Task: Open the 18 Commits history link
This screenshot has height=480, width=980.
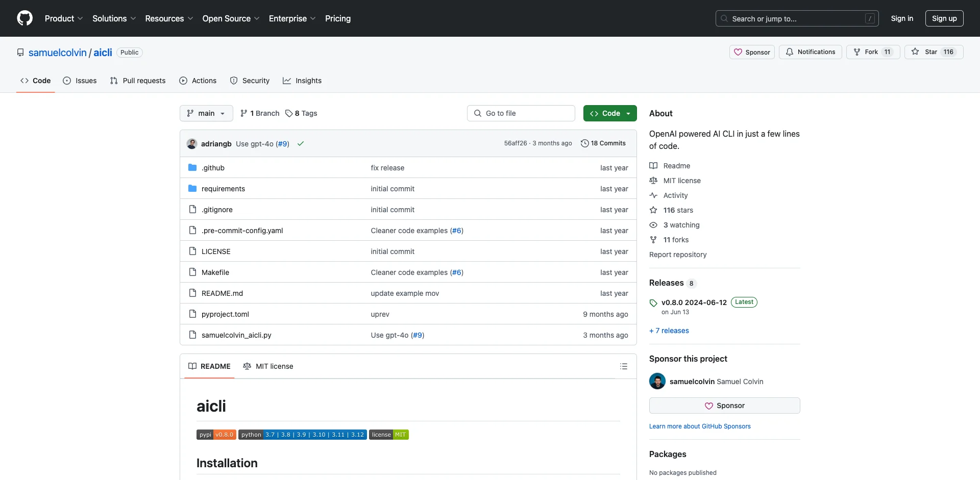Action: click(603, 143)
